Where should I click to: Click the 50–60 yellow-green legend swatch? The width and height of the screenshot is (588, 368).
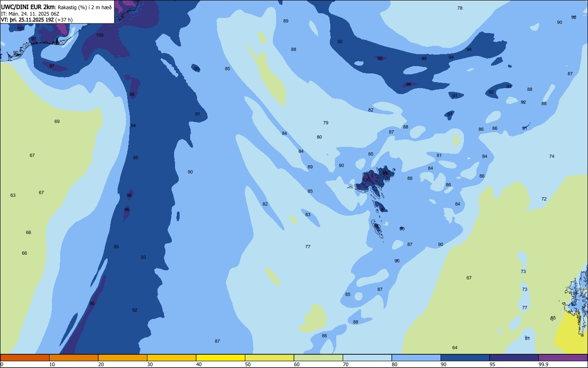click(x=269, y=357)
